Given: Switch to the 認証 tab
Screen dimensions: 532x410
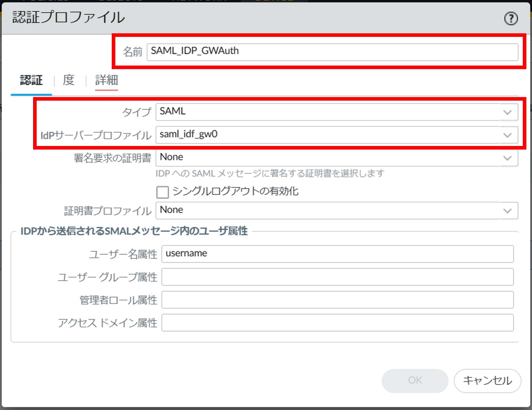Looking at the screenshot, I should [31, 80].
